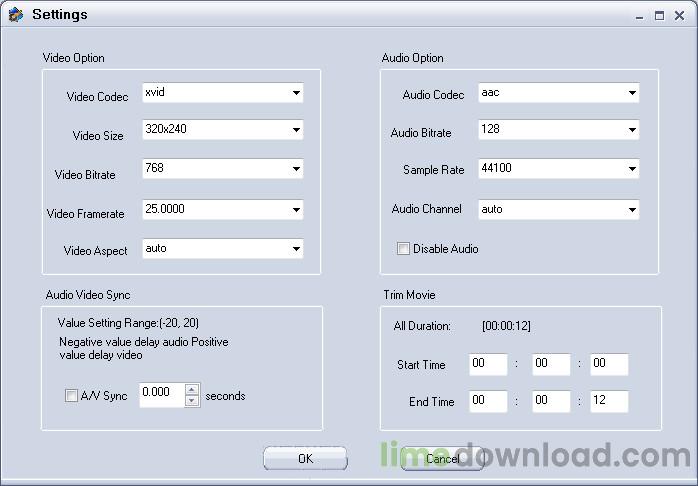Expand the Audio Channel dropdown

[x=559, y=210]
